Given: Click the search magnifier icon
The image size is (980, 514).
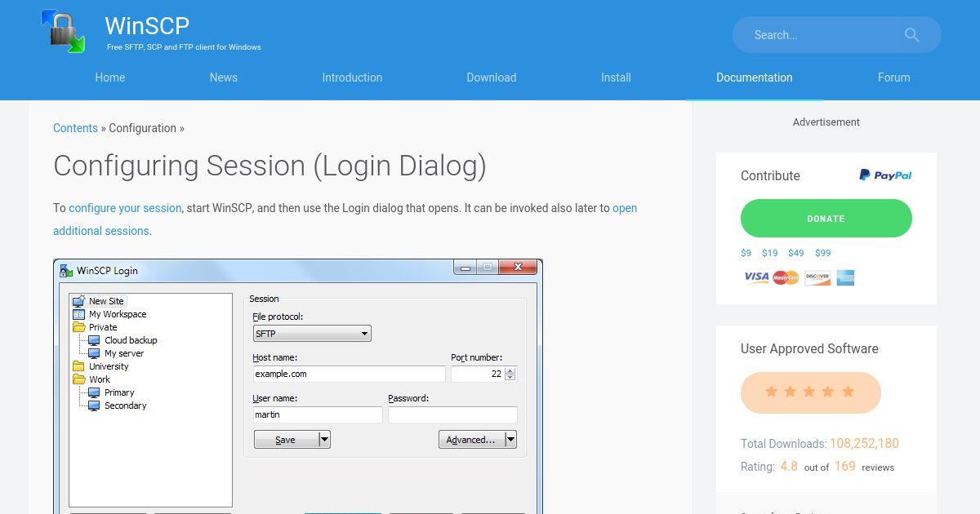Looking at the screenshot, I should coord(911,35).
